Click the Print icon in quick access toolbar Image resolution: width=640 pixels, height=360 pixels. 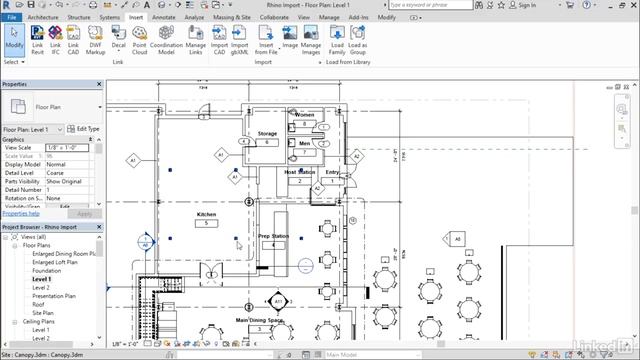pyautogui.click(x=93, y=5)
